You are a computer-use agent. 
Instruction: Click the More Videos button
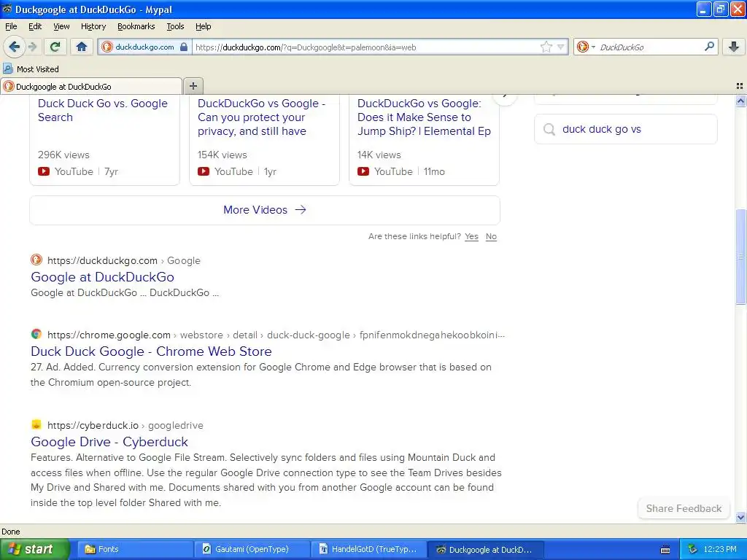[x=265, y=210]
